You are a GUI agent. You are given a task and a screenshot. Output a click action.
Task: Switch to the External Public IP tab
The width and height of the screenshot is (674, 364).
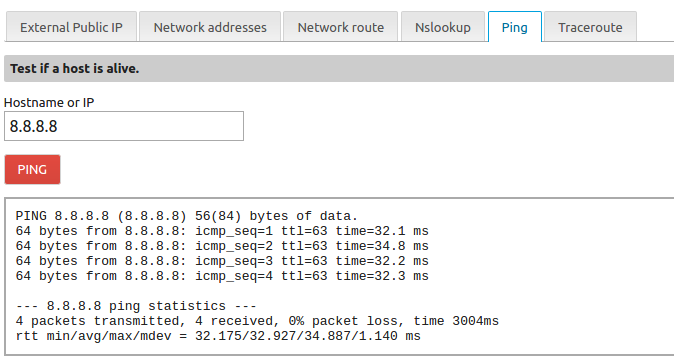[71, 27]
